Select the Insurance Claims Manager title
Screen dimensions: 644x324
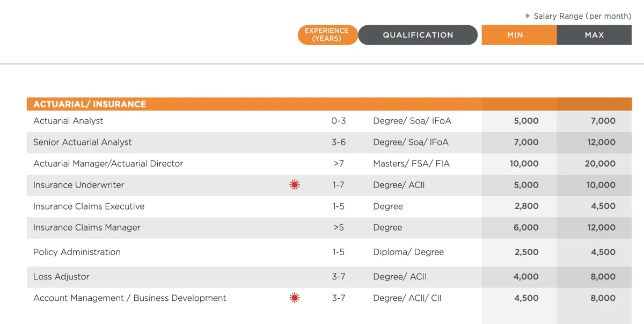[x=87, y=227]
